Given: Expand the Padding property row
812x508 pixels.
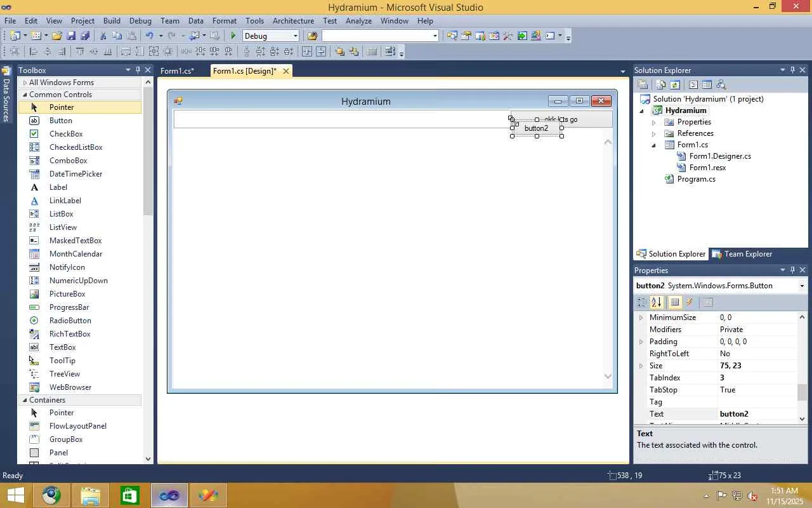Looking at the screenshot, I should point(641,342).
